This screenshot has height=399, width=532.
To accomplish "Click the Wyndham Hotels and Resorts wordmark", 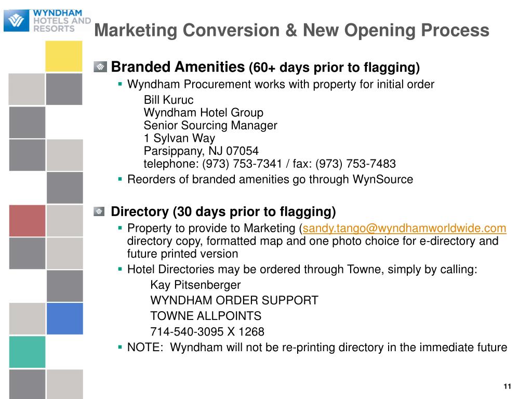I will tap(62, 21).
